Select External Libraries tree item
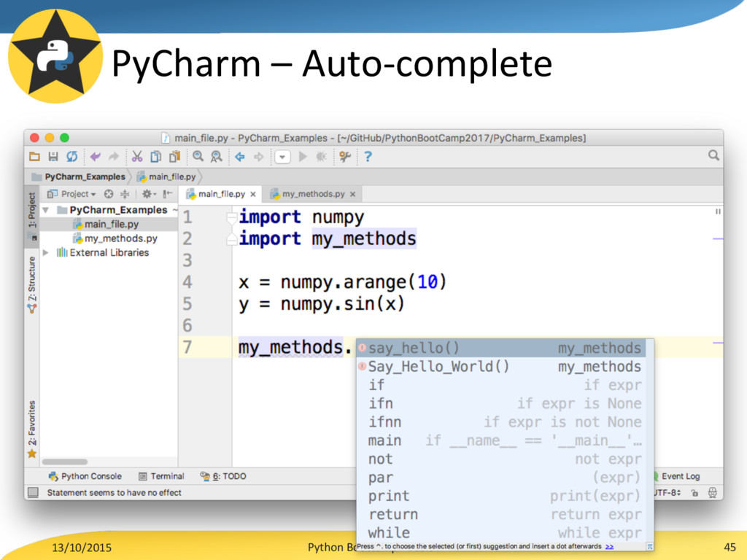The image size is (747, 560). pyautogui.click(x=102, y=252)
